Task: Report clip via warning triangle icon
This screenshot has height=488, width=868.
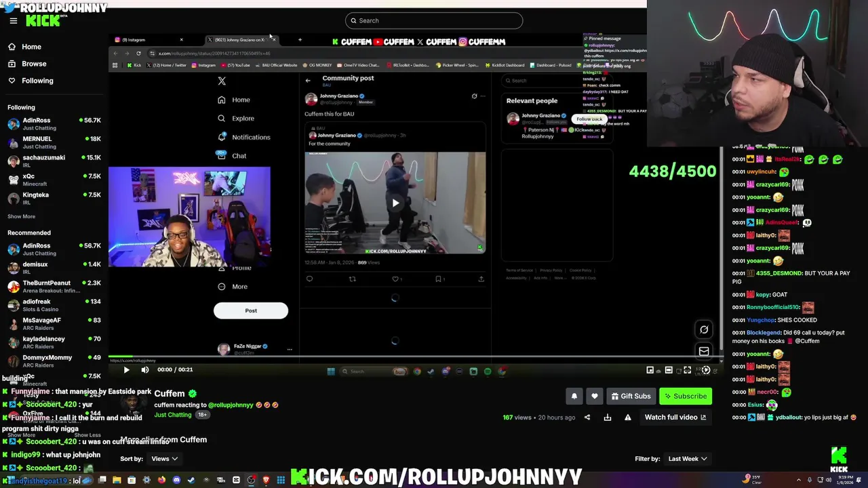Action: tap(628, 418)
